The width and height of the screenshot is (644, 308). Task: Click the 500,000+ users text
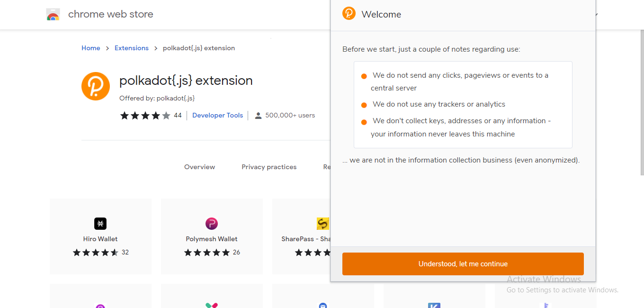290,115
